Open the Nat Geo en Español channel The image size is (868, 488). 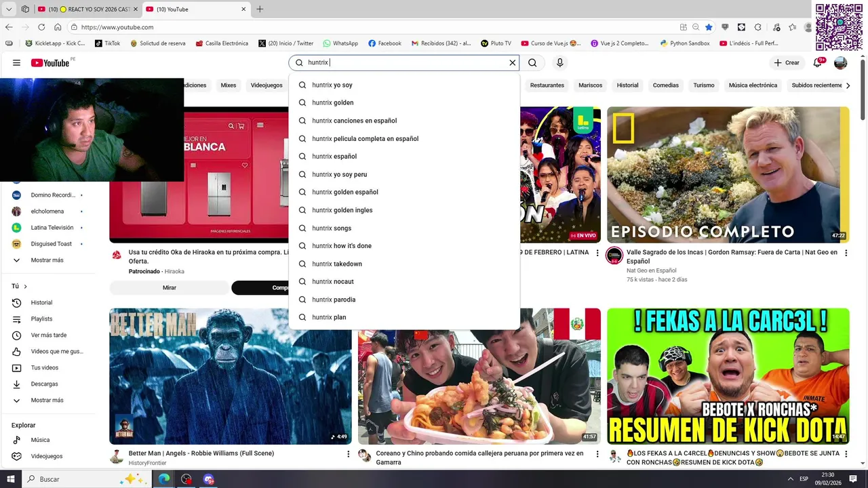[651, 270]
